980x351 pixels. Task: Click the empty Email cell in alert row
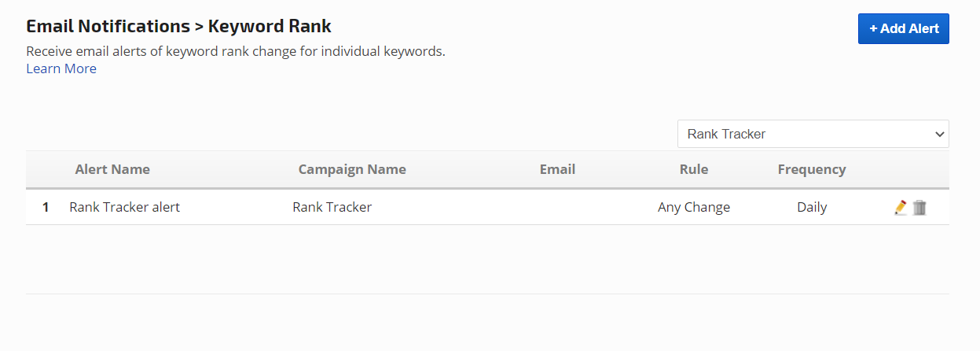[557, 208]
